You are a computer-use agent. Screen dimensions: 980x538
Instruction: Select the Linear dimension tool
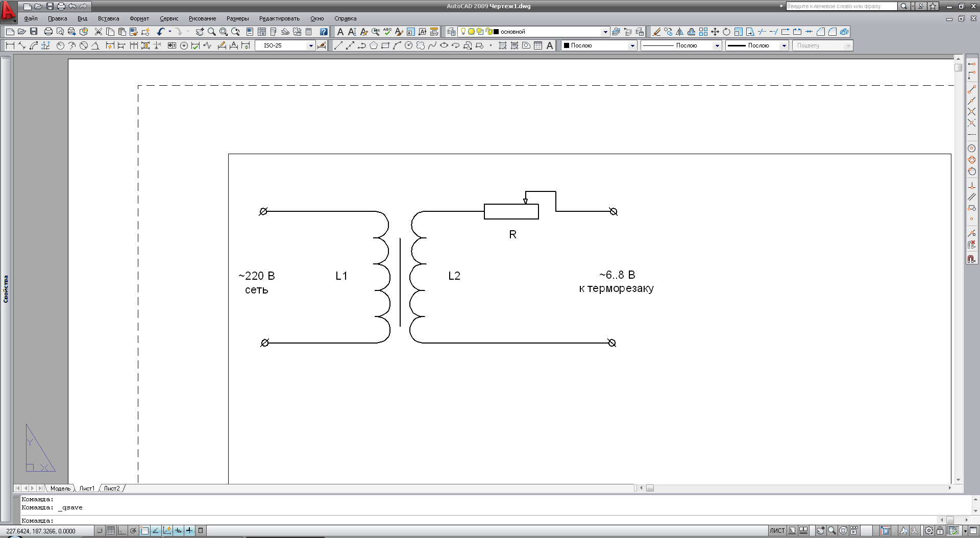(x=10, y=45)
